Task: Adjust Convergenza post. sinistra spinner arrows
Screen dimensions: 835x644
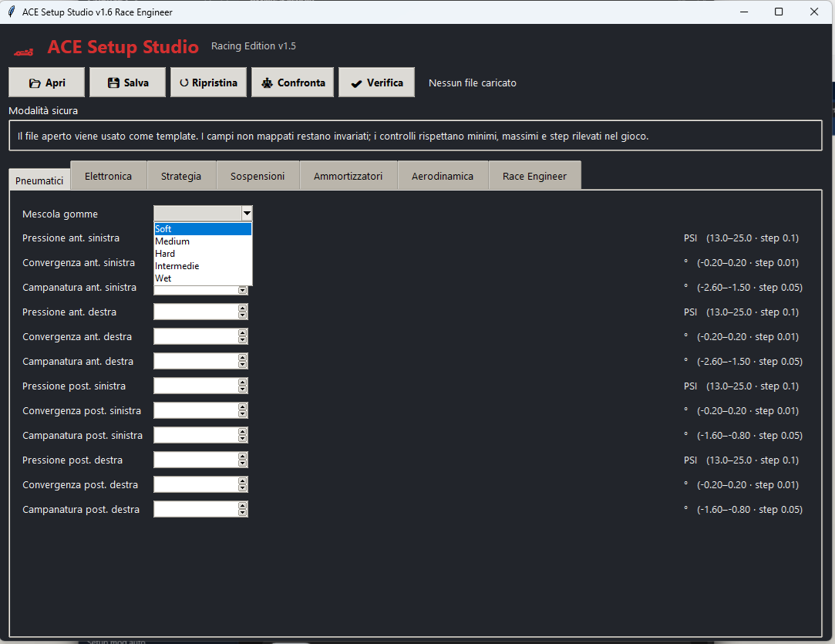Action: pyautogui.click(x=243, y=410)
